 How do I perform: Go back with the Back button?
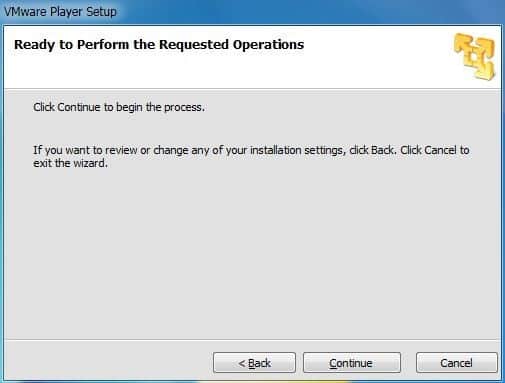tap(254, 362)
